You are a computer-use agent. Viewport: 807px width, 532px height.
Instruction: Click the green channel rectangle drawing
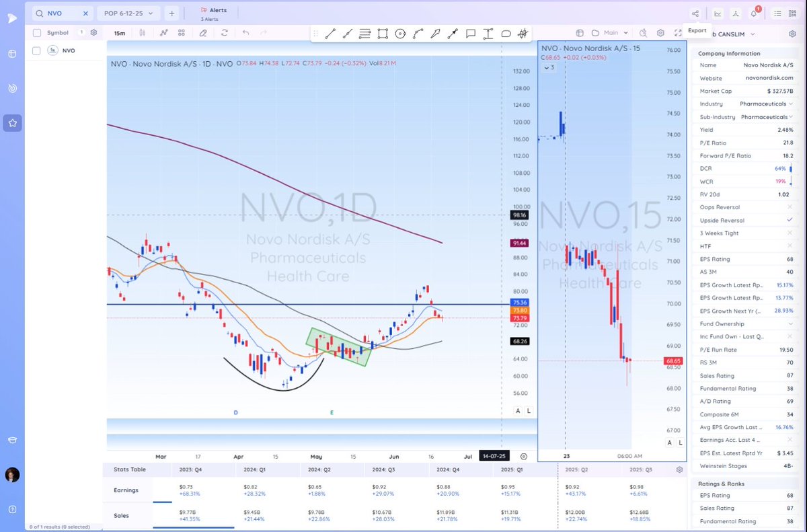click(x=338, y=347)
